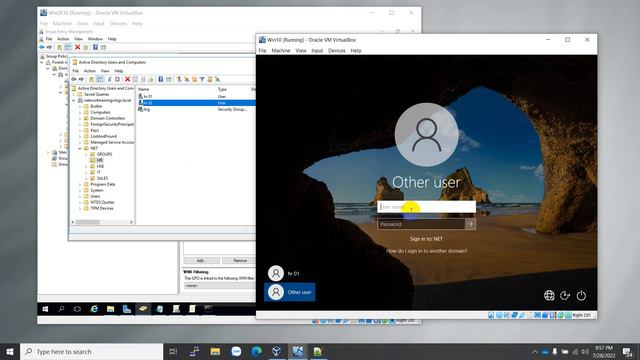Click the Forward arrow in AD Users toolbar
The image size is (640, 360).
81,79
